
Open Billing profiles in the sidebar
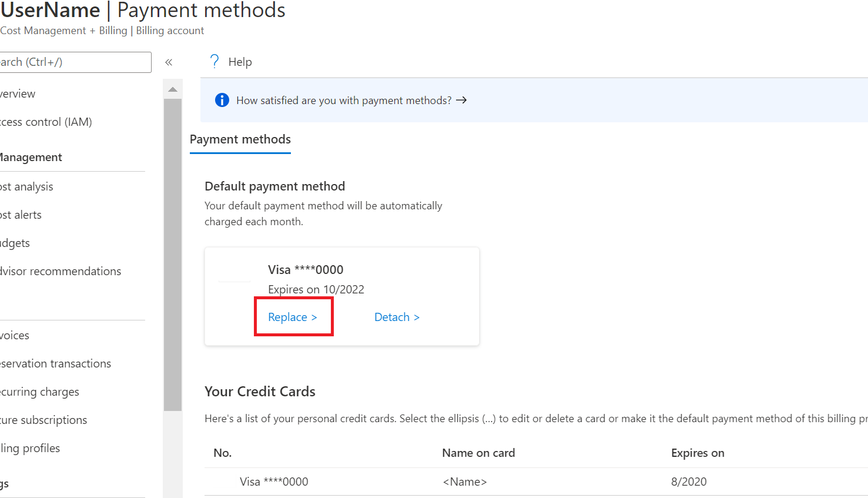tap(30, 448)
